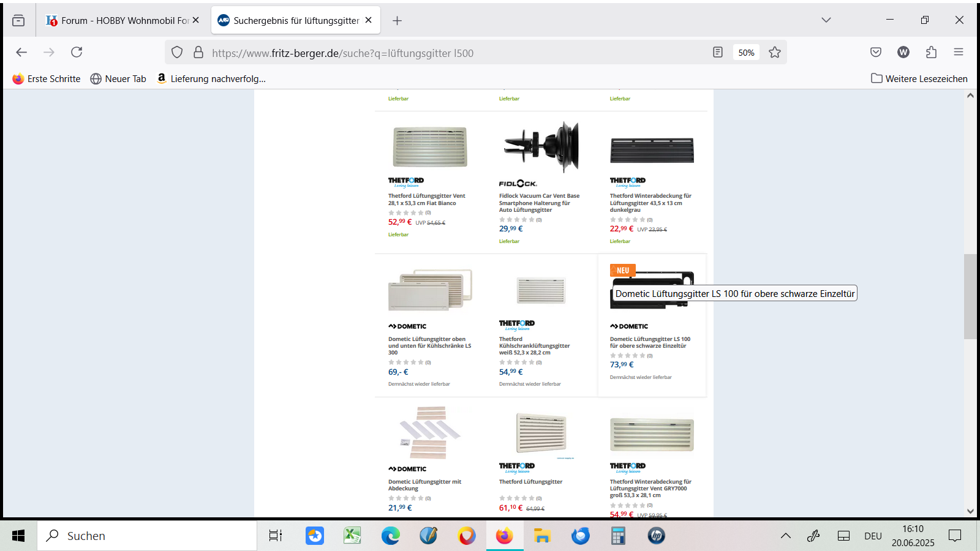Expand the list all tabs dropdown
Screen dimensions: 980x551
click(826, 20)
